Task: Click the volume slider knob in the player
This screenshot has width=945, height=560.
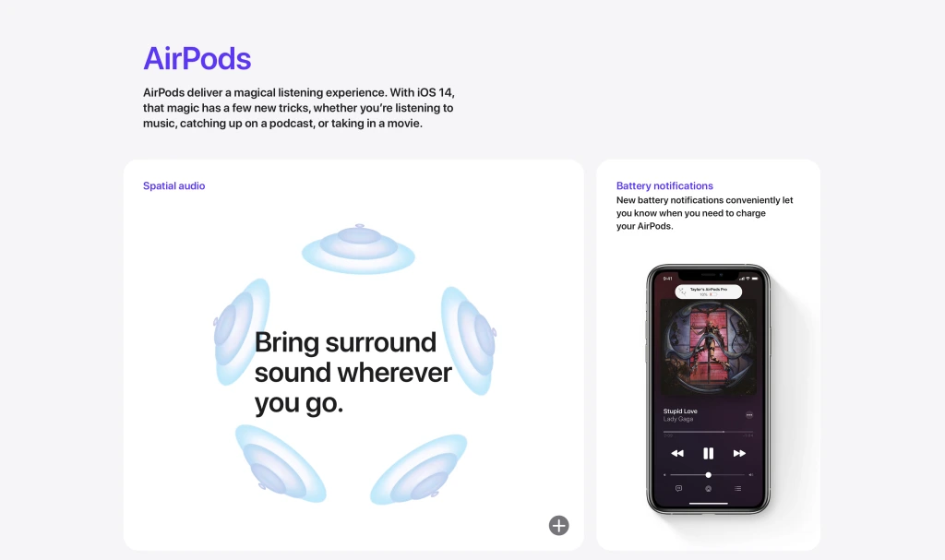Action: click(x=708, y=475)
